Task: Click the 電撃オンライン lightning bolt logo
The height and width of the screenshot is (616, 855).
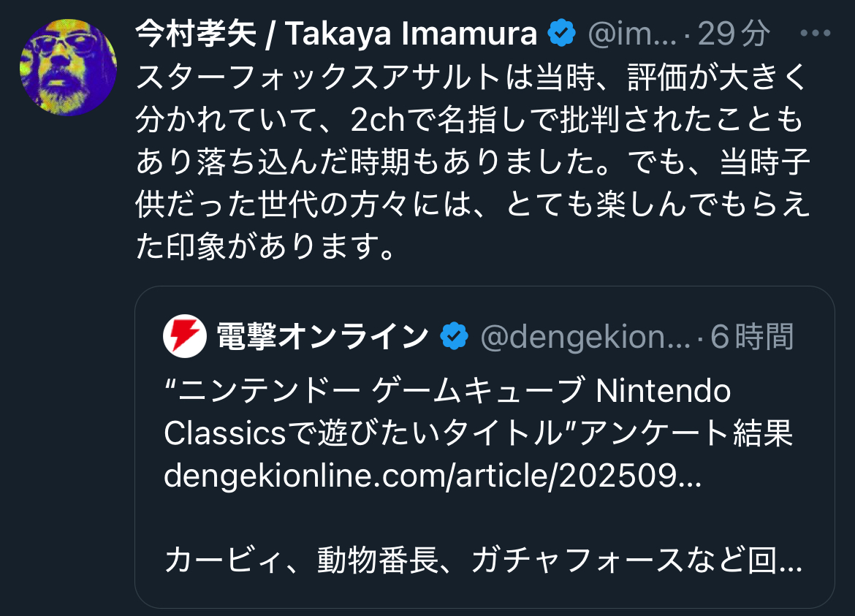Action: tap(184, 336)
